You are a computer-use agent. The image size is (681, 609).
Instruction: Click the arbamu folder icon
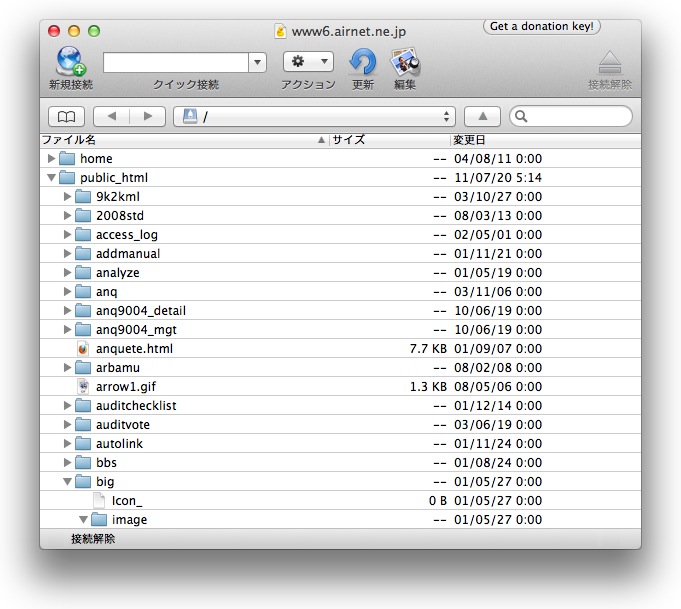(x=83, y=367)
